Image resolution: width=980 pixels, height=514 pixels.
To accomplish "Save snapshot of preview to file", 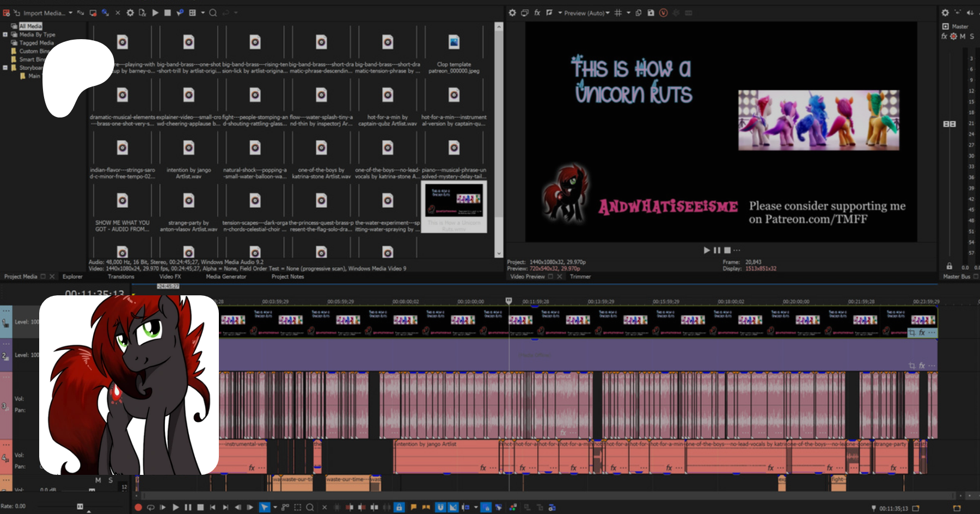I will (x=651, y=13).
